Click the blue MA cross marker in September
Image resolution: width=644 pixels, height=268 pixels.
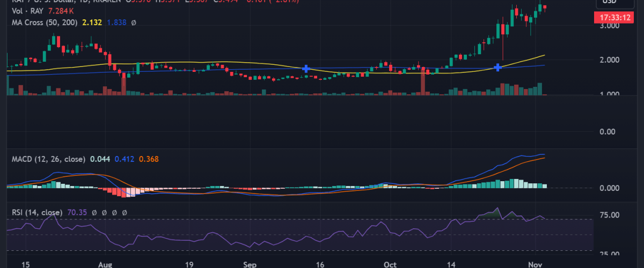coord(306,69)
